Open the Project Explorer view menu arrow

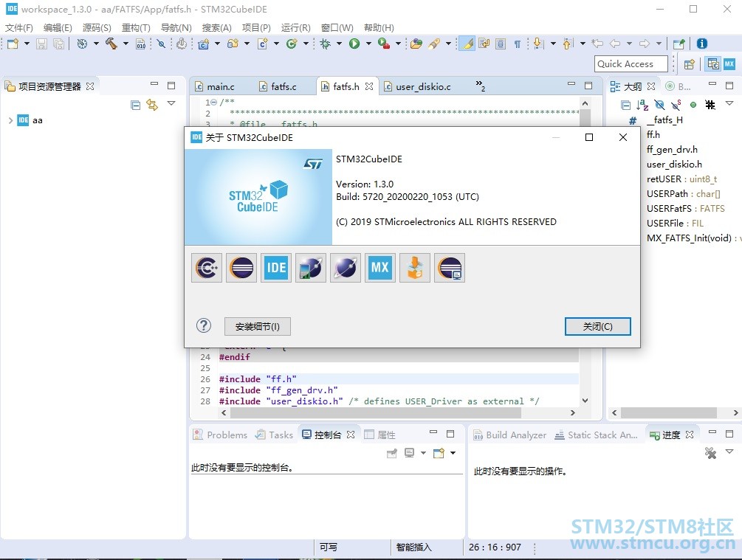[x=171, y=103]
